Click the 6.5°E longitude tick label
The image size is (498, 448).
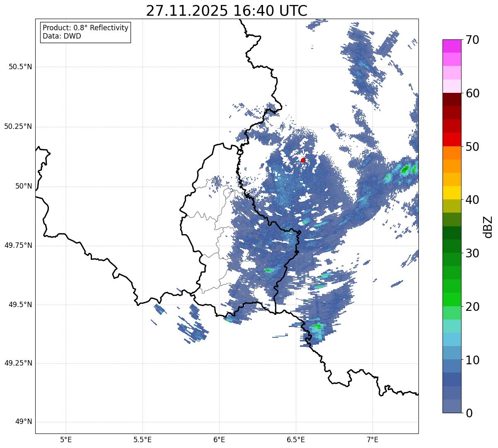point(296,439)
